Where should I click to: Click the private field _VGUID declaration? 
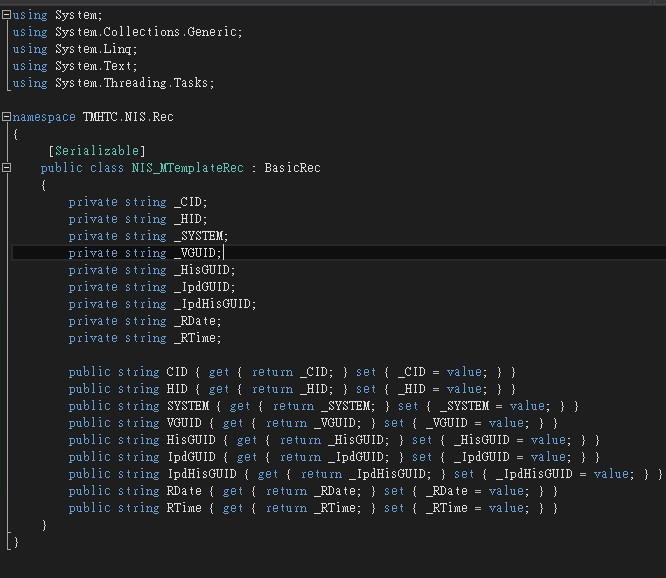coord(145,253)
